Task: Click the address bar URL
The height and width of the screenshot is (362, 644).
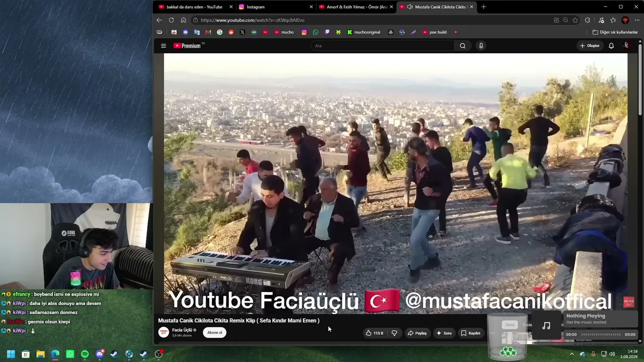Action: [x=253, y=20]
